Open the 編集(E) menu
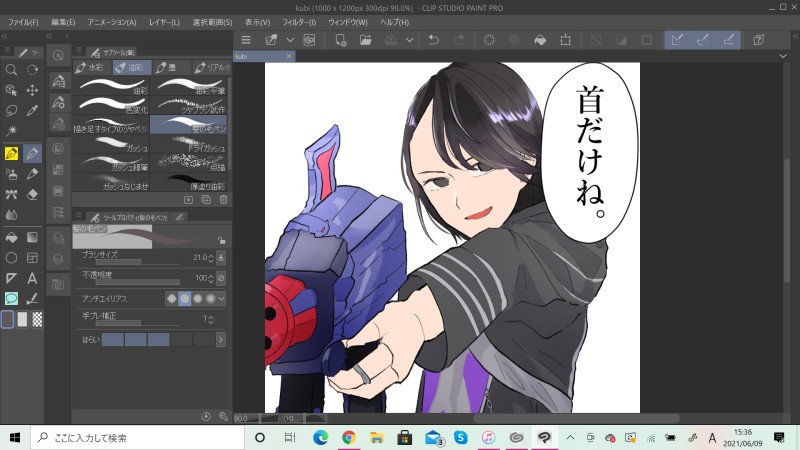Screen dimensions: 800x450 point(63,22)
